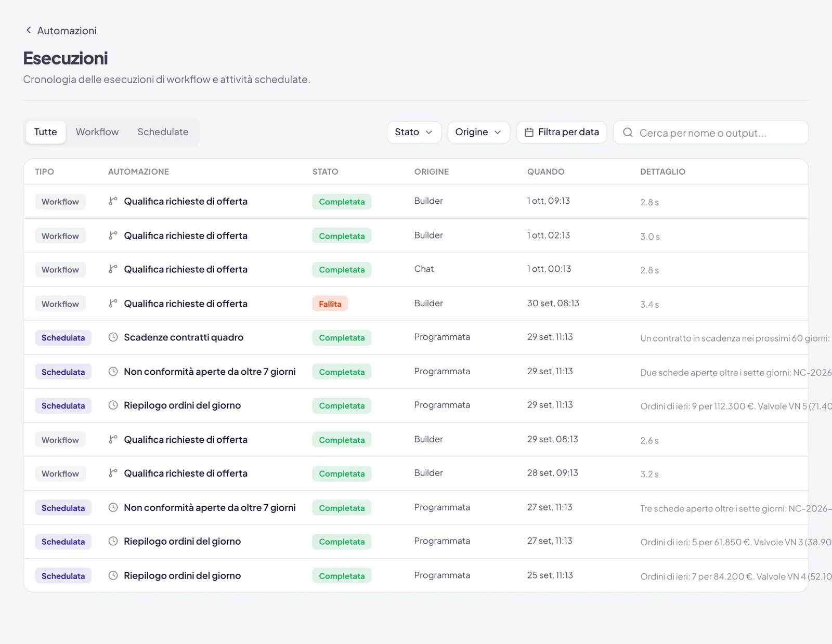Click the magnifier icon in the search box
The image size is (832, 644).
click(628, 133)
